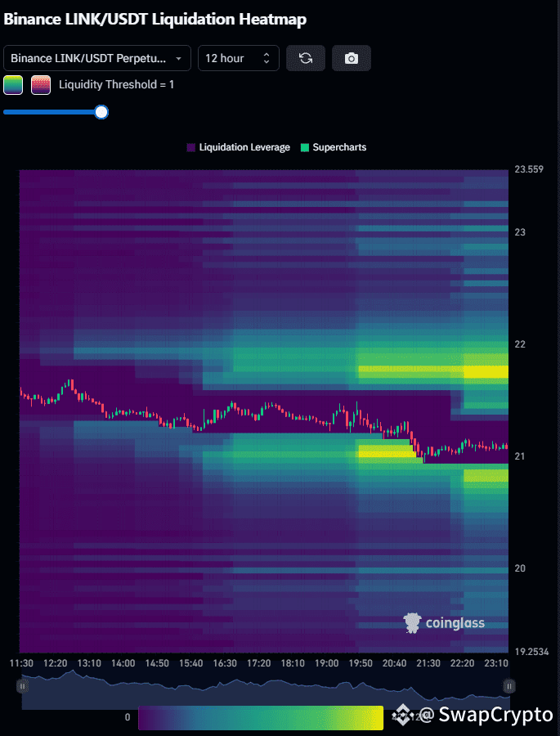This screenshot has width=560, height=736.
Task: Click the 17:20 time axis label
Action: (258, 663)
